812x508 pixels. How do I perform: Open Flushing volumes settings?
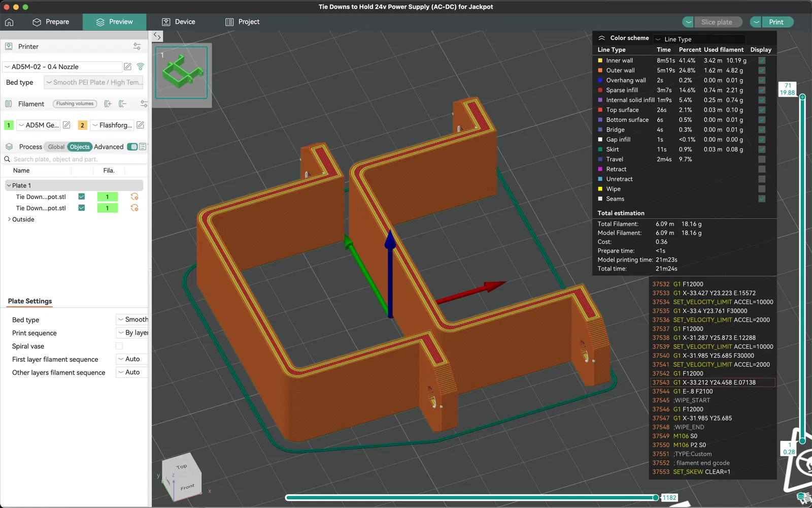pos(75,104)
